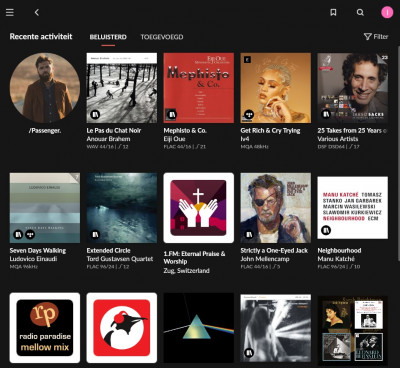Open the hamburger navigation menu

(10, 12)
